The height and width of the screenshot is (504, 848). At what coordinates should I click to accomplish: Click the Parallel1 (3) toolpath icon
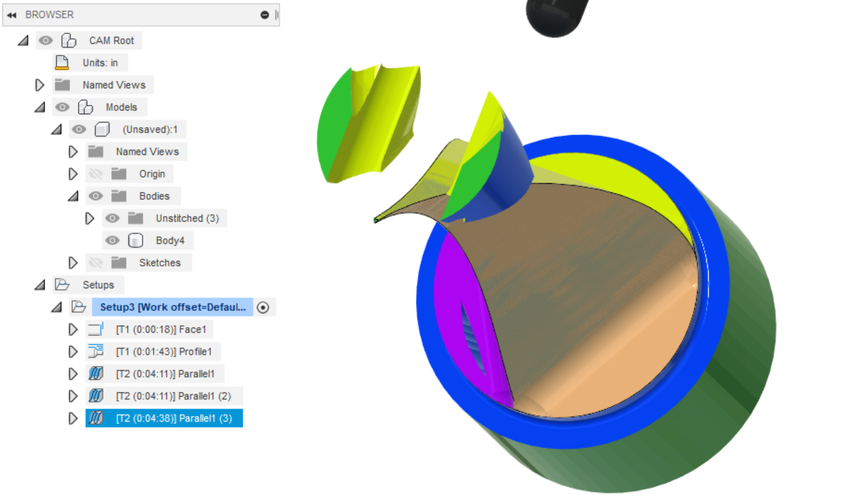pyautogui.click(x=96, y=418)
